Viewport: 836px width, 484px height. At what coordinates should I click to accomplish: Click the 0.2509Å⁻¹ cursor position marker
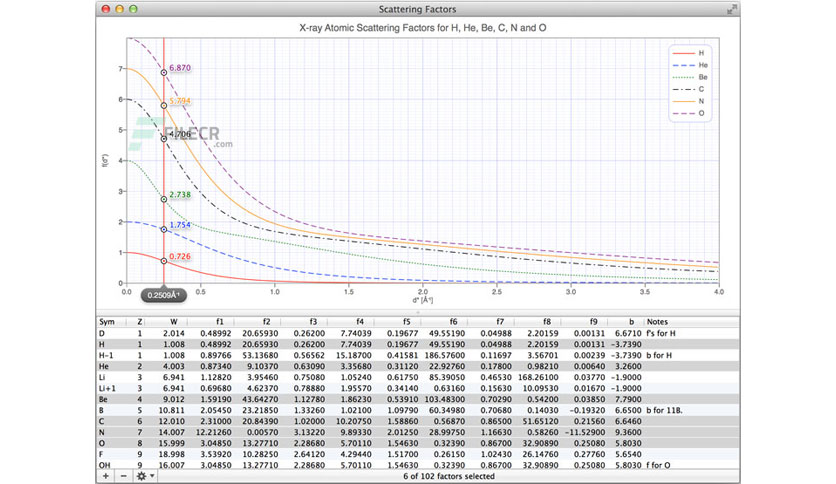pos(164,295)
